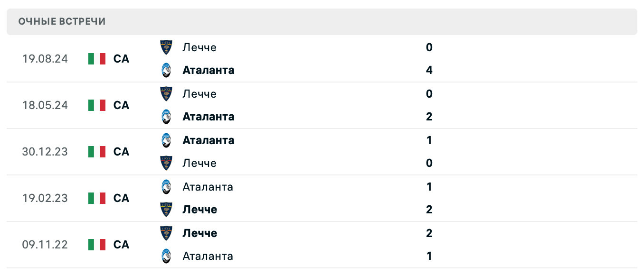Click Lecce crest in 30.12.23 match
644x275 pixels.
166,163
